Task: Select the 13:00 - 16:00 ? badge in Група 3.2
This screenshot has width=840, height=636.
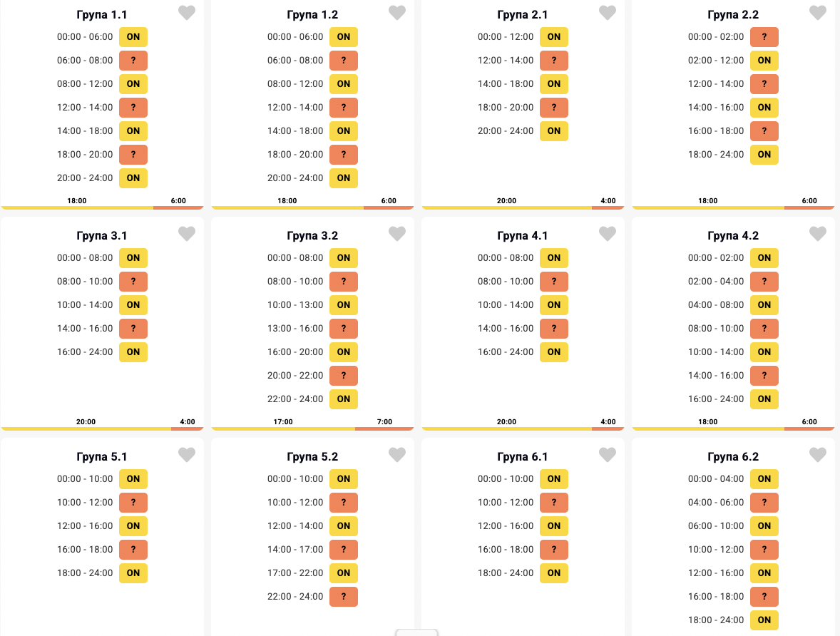Action: [343, 329]
